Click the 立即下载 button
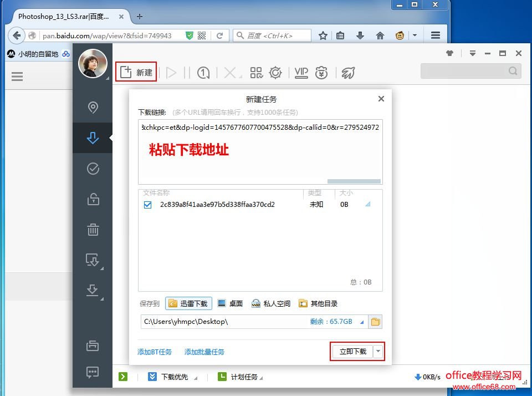 click(x=352, y=352)
